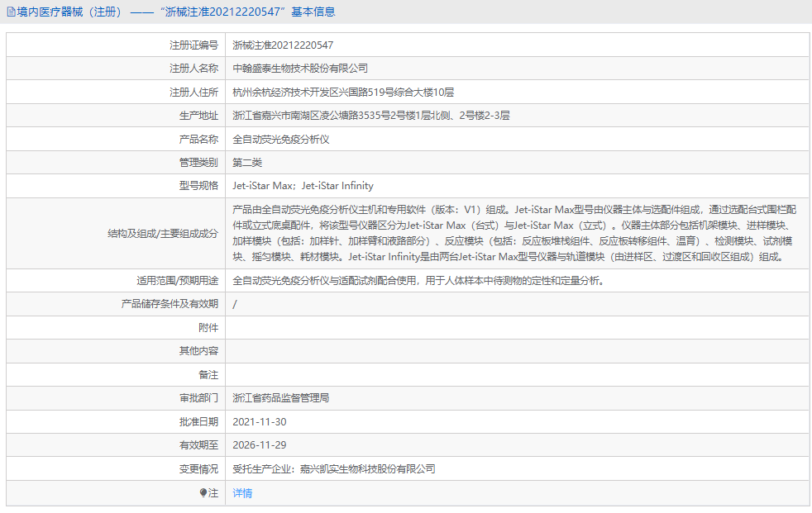Select the approving department 浙江省药品监督管理局
The image size is (812, 513).
pyautogui.click(x=280, y=397)
